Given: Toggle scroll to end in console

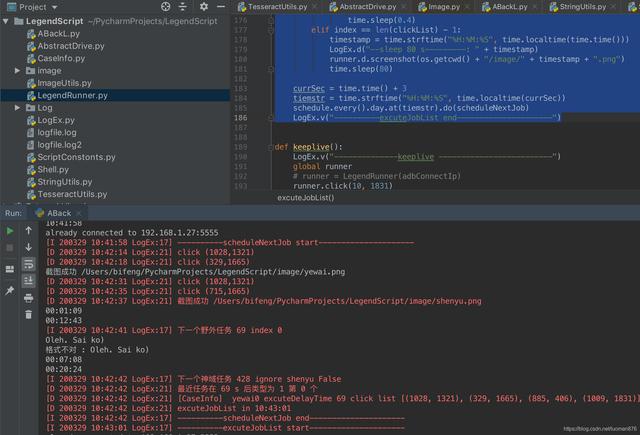Looking at the screenshot, I should [29, 281].
